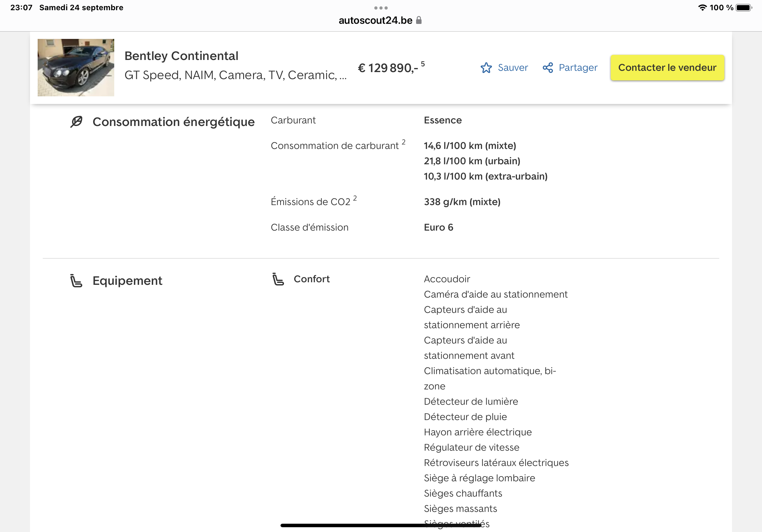Click the Consommation de carburant footnote 2
The width and height of the screenshot is (762, 532).
(403, 142)
